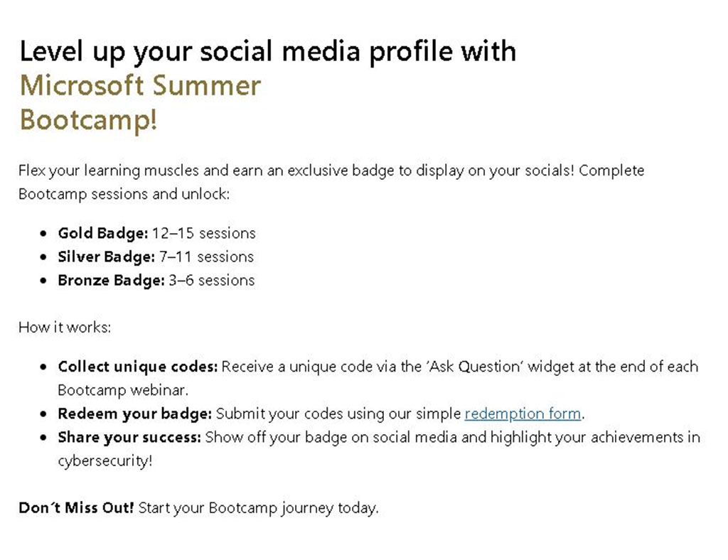The height and width of the screenshot is (560, 728).
Task: Click the '7–11 sessions' text
Action: click(207, 257)
